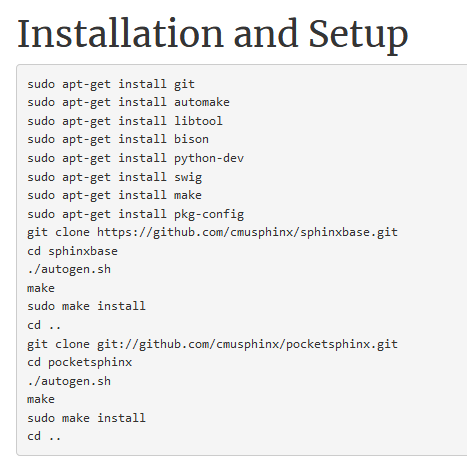
Task: Click the last 'sudo make install' line
Action: (86, 418)
